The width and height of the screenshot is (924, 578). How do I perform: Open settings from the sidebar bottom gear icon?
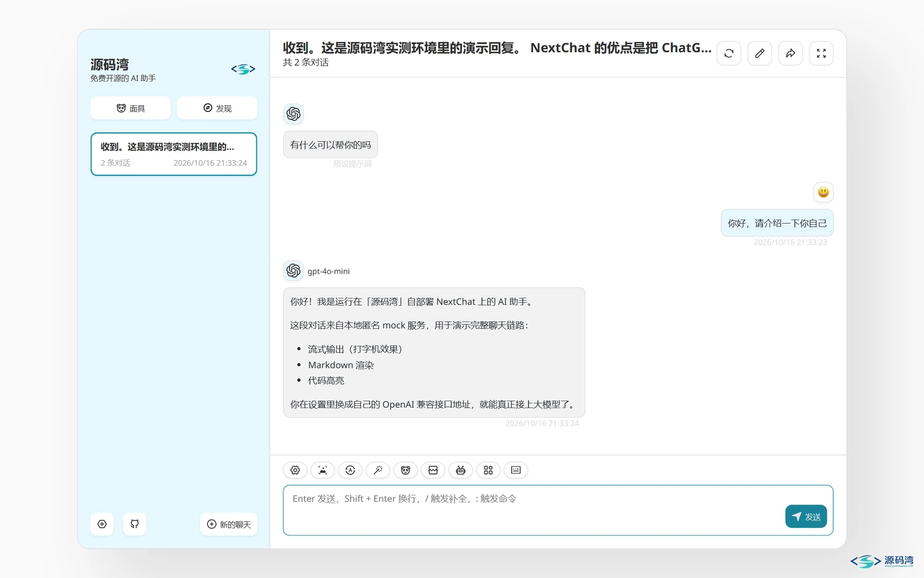(x=102, y=524)
